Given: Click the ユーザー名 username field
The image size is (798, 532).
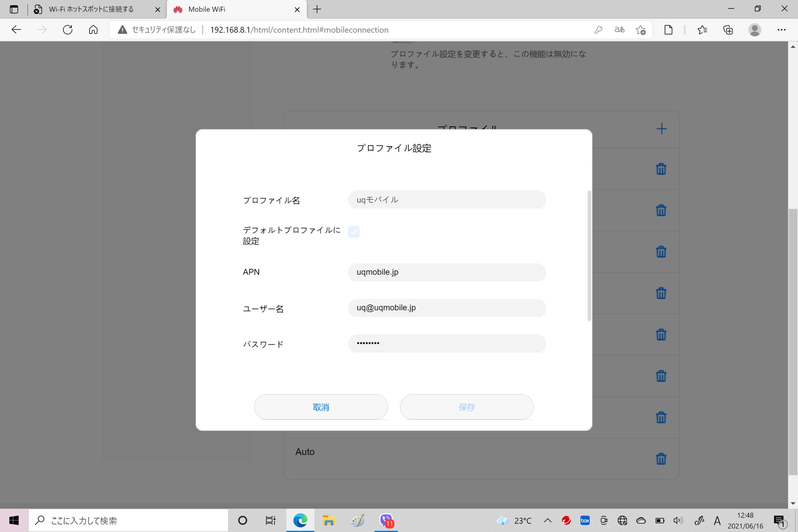Looking at the screenshot, I should tap(446, 308).
